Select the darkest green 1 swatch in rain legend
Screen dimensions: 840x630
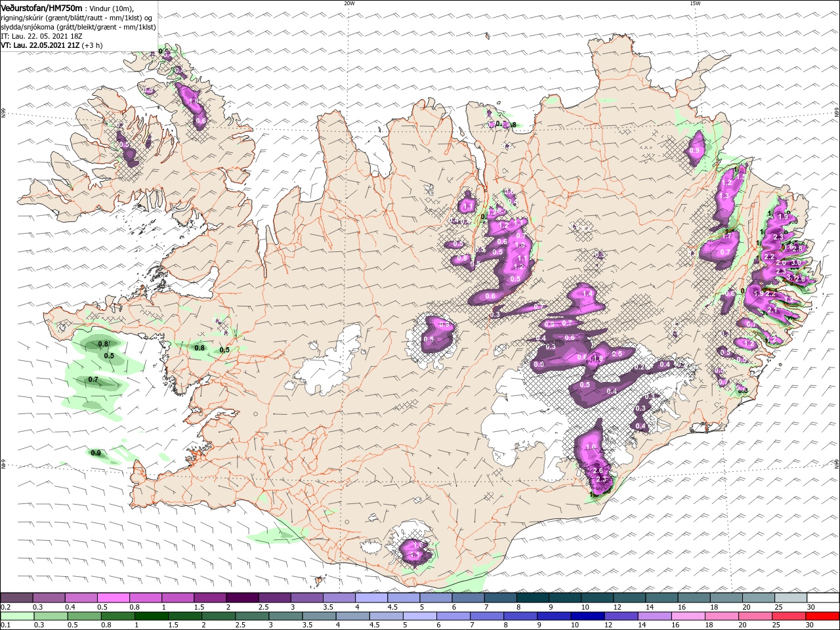point(151,616)
